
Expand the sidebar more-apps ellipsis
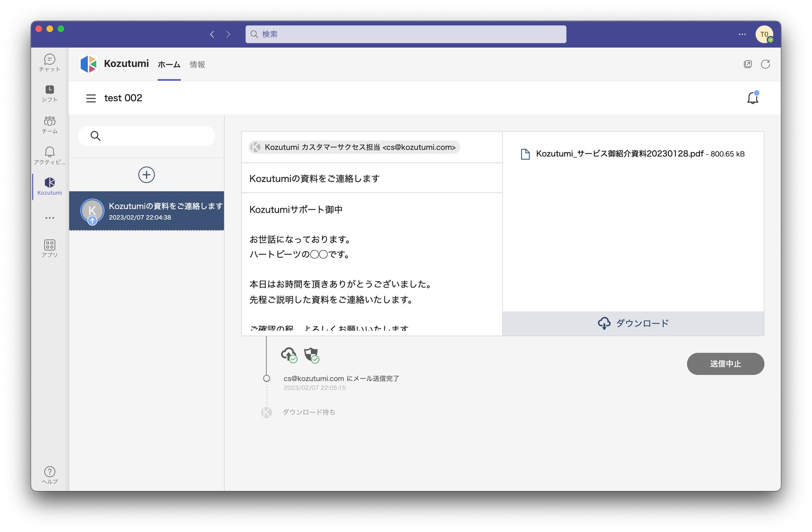50,218
